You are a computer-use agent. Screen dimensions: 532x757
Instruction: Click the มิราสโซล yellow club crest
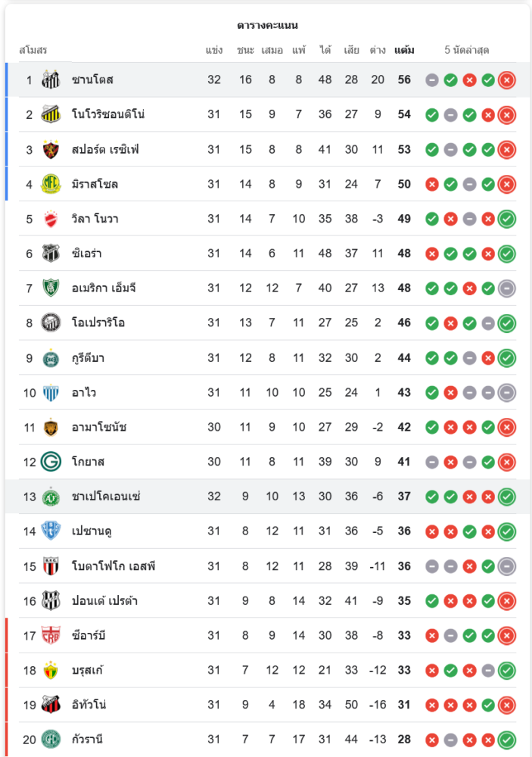(x=51, y=184)
